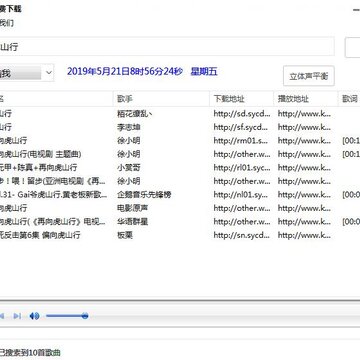Select singer 稻花缭乱丶

point(135,113)
